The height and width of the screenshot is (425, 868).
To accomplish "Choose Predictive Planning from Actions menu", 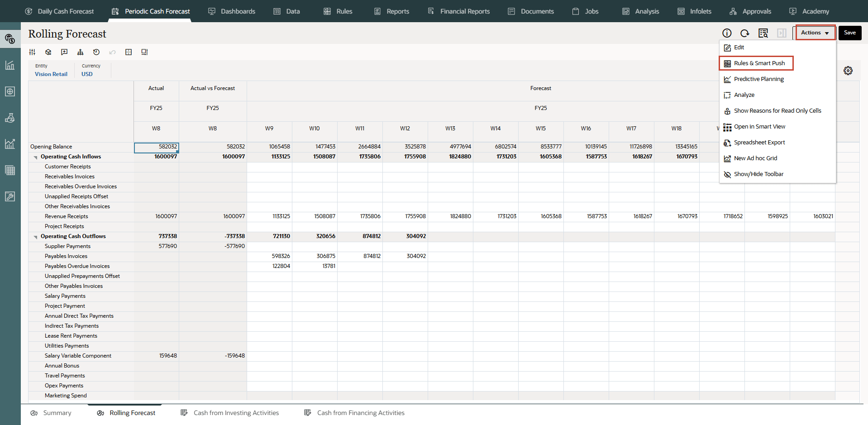I will pos(758,79).
